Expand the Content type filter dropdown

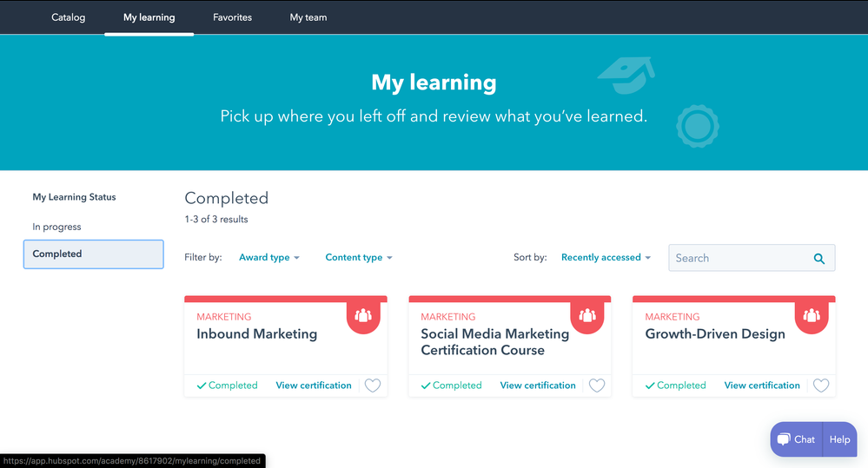(x=359, y=257)
